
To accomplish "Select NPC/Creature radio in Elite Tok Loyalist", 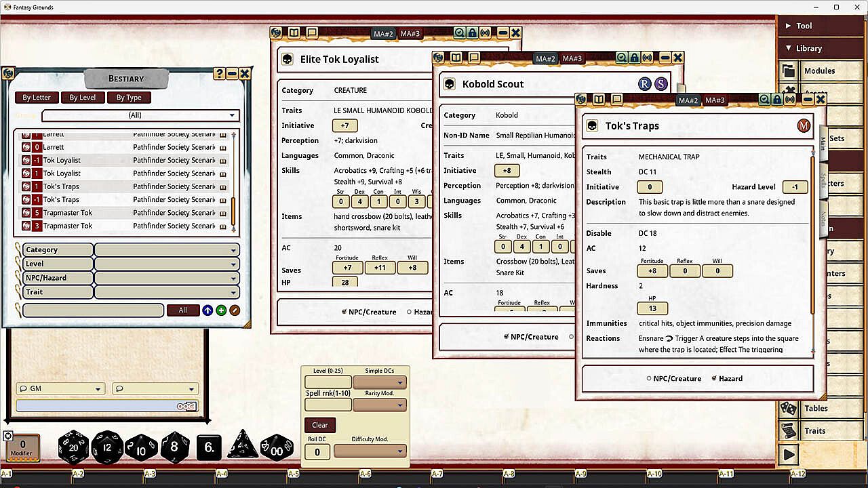I will (344, 312).
